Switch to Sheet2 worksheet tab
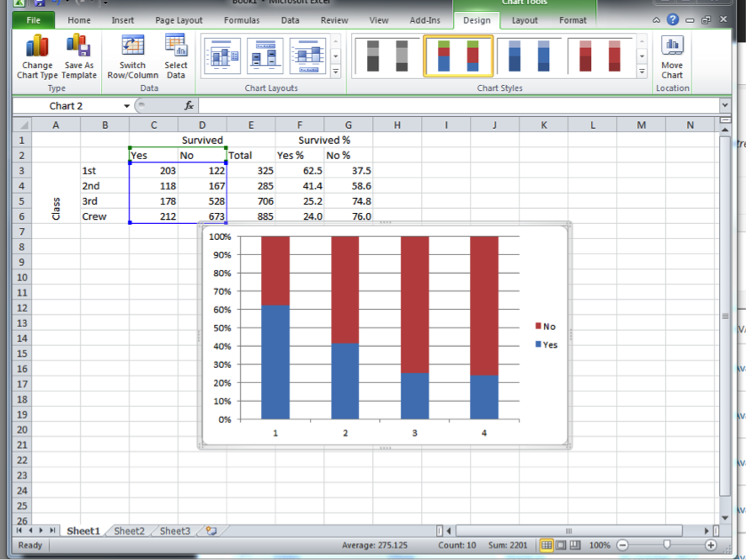The height and width of the screenshot is (560, 746). [x=129, y=531]
